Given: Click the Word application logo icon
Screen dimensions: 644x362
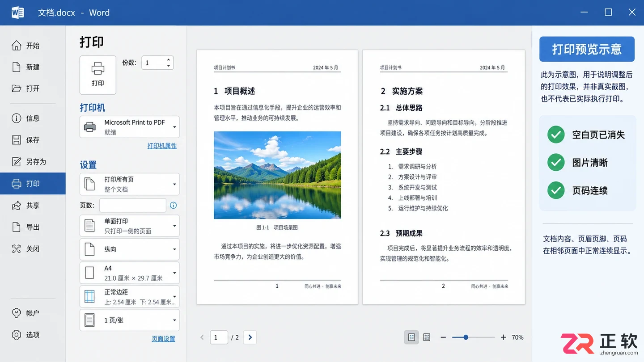Looking at the screenshot, I should (x=17, y=13).
